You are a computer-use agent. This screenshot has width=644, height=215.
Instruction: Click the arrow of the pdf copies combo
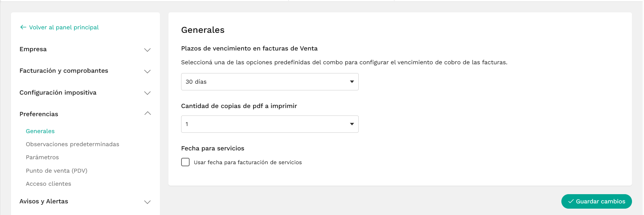pos(352,124)
